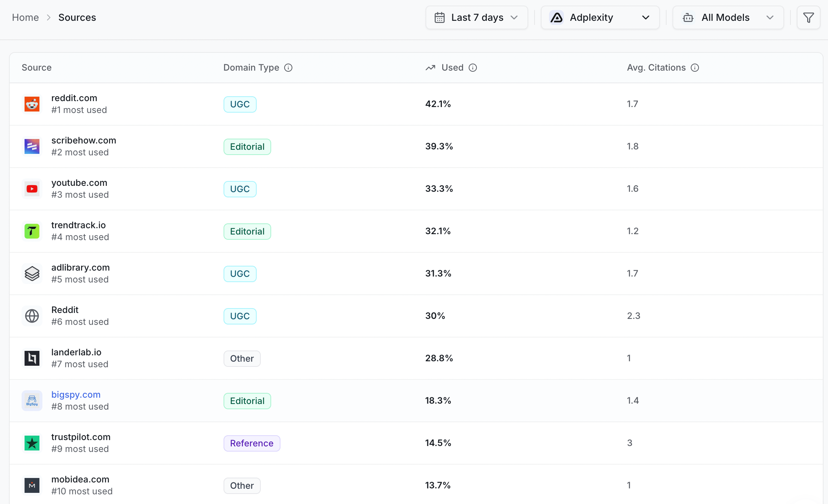Click the UGC tag on the #6 Reddit row
This screenshot has height=504, width=828.
click(x=240, y=316)
